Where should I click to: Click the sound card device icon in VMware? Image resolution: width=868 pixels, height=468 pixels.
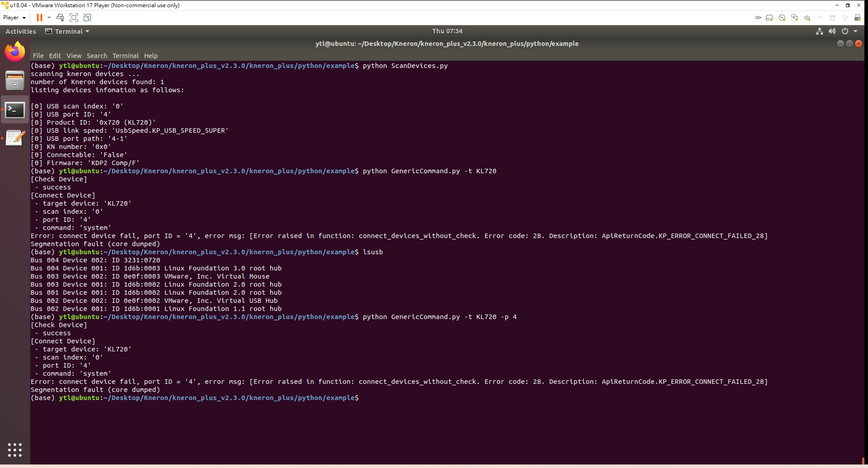(x=807, y=18)
